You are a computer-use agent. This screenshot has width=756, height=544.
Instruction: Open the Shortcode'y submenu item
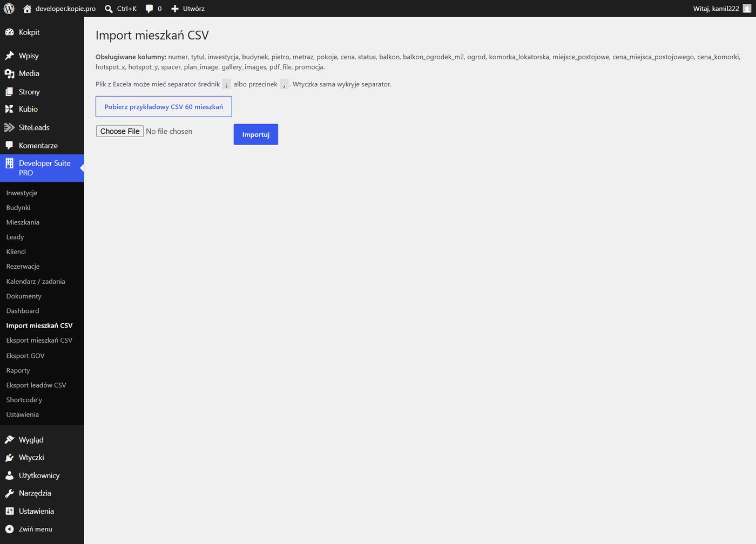point(24,400)
